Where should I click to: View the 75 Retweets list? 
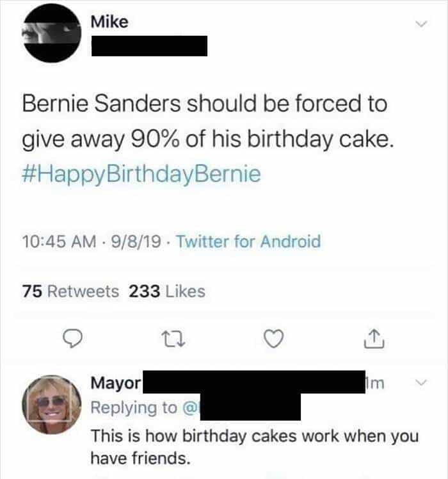tap(70, 291)
